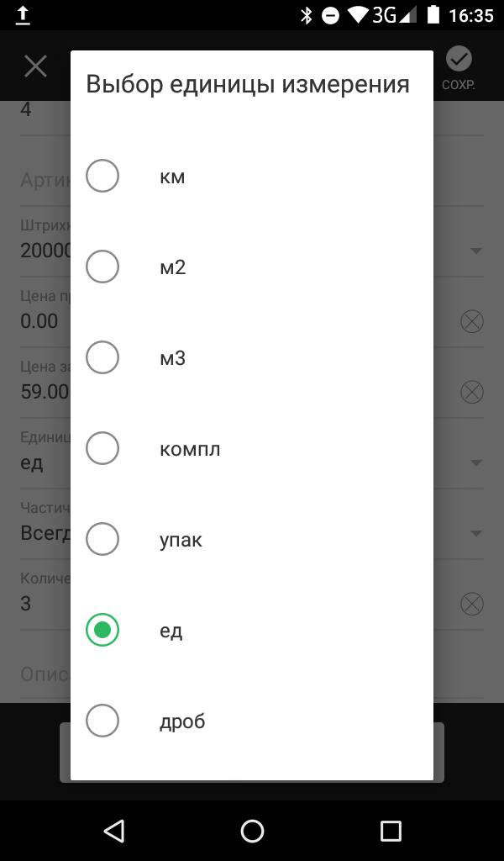Click the упак label text
This screenshot has width=504, height=861.
click(x=181, y=541)
